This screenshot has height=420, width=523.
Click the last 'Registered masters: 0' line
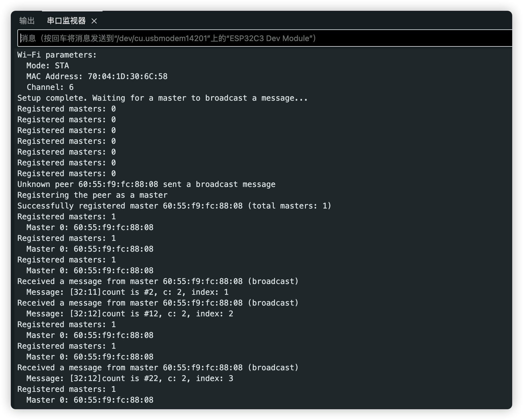pos(67,174)
